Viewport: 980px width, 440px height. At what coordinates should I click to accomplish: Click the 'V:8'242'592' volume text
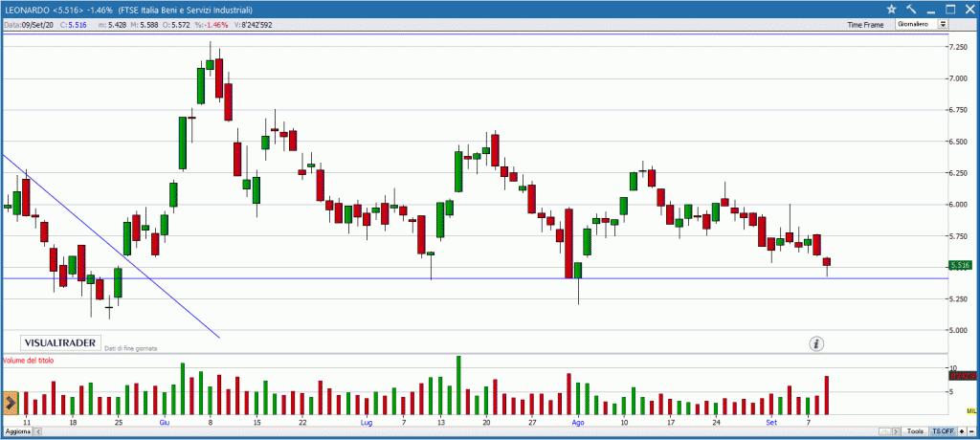coord(253,24)
